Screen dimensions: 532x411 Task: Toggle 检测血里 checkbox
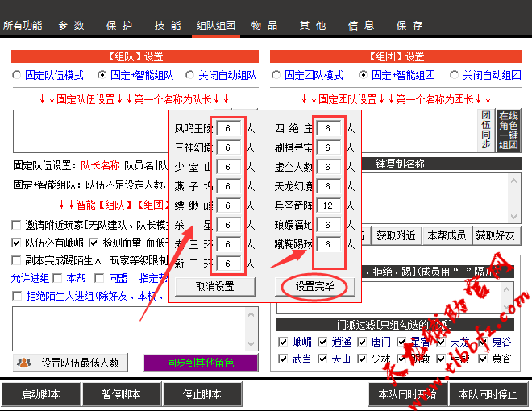click(94, 243)
